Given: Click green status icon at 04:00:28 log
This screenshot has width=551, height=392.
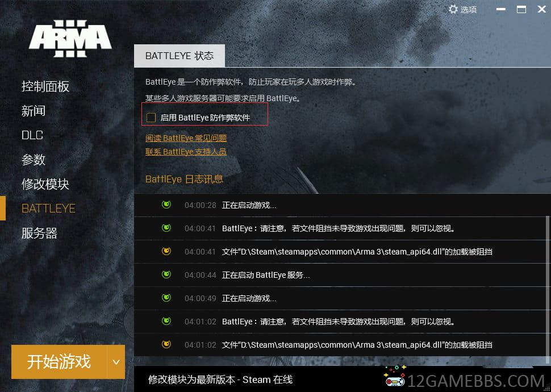Looking at the screenshot, I should pyautogui.click(x=166, y=205).
